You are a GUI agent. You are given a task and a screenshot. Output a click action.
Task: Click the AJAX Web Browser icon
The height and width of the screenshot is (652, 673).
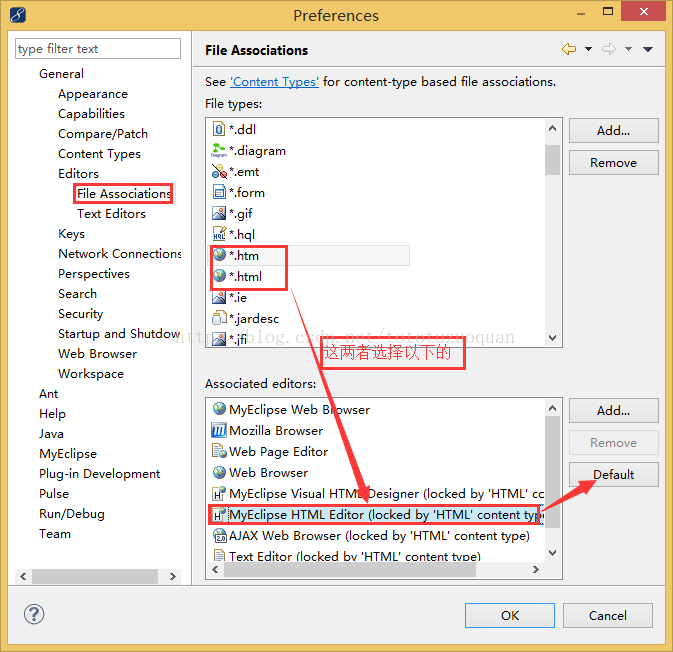point(220,535)
